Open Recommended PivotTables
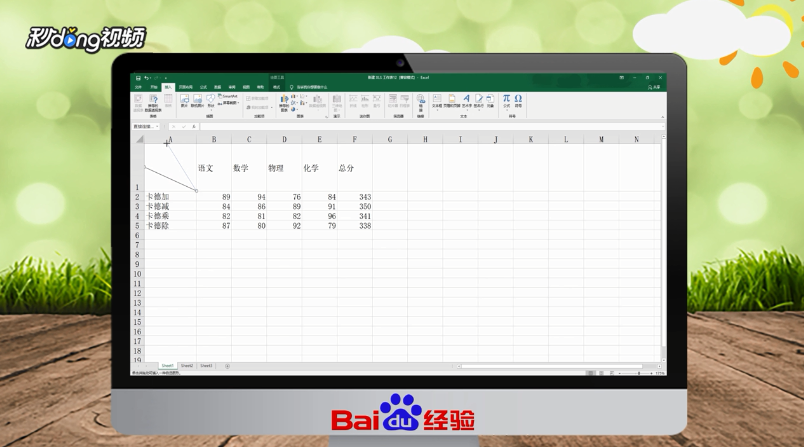 [x=153, y=103]
